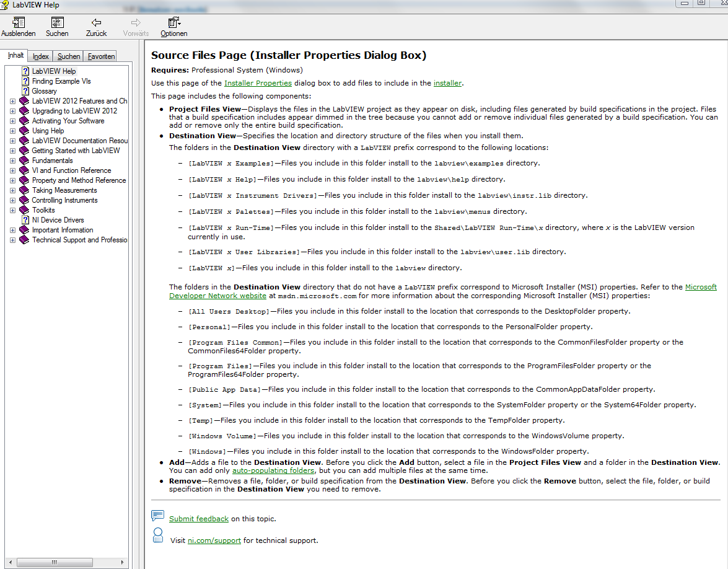Select Controlling Instruments in the tree
This screenshot has height=569, width=728.
(x=64, y=200)
